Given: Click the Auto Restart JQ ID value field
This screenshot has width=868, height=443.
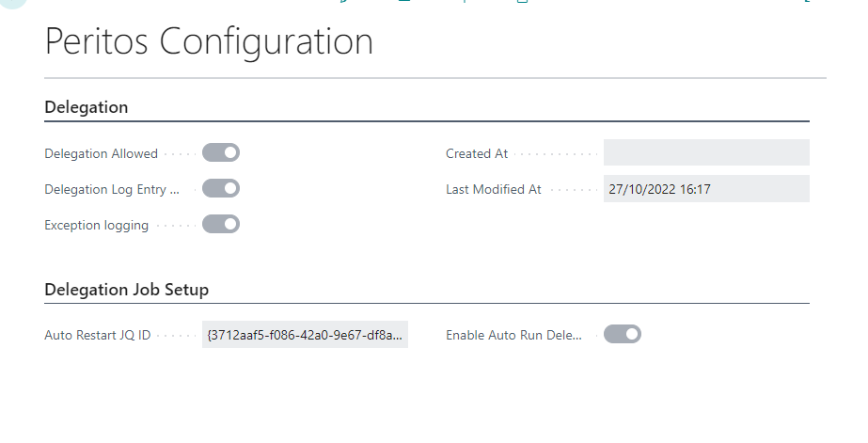Looking at the screenshot, I should [305, 334].
